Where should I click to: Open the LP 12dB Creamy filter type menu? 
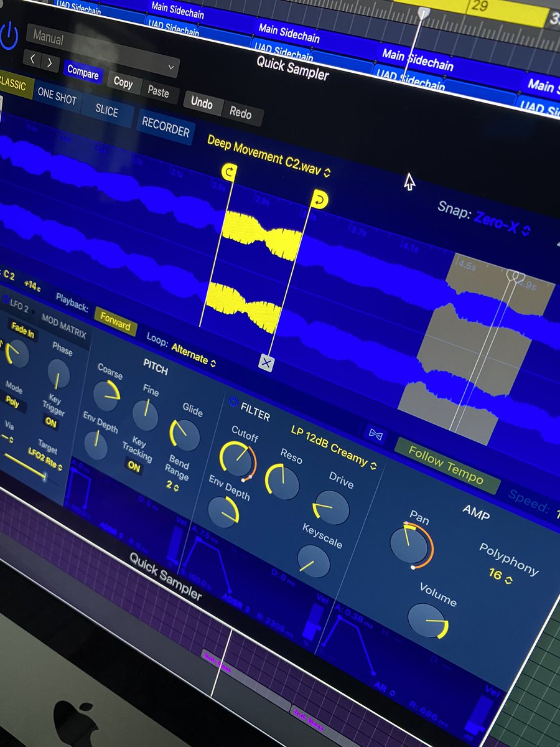coord(334,446)
